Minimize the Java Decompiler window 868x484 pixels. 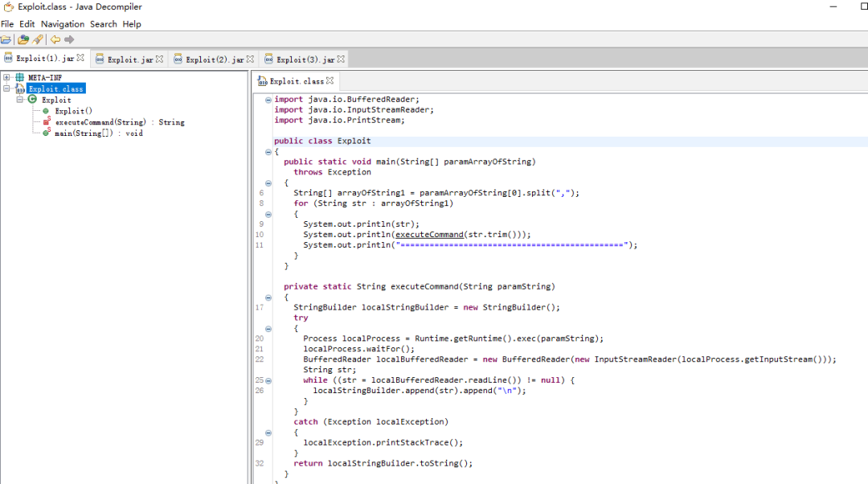[x=833, y=6]
